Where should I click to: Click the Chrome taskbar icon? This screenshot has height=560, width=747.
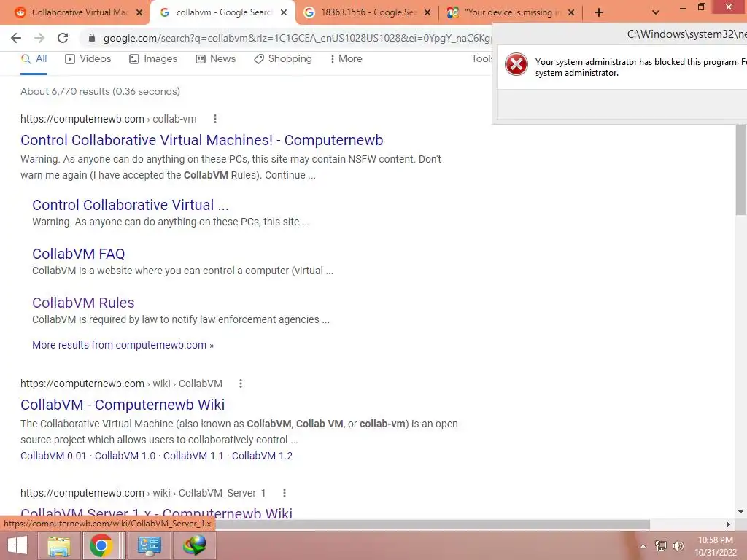(x=101, y=545)
